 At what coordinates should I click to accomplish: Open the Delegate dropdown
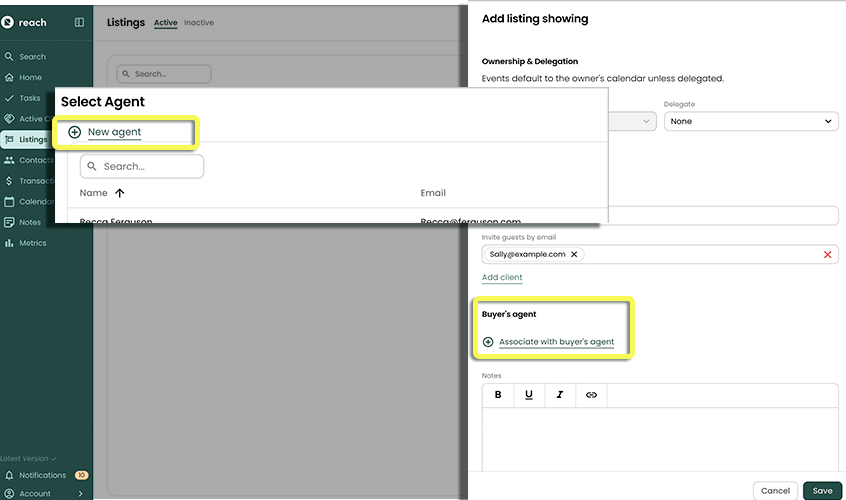click(750, 121)
